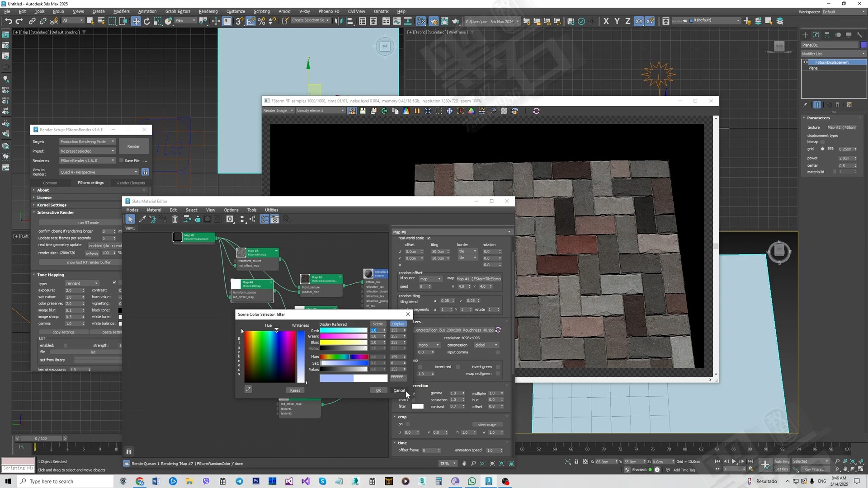Toggle real-world scale checkbox
This screenshot has width=868, height=488.
coord(429,238)
